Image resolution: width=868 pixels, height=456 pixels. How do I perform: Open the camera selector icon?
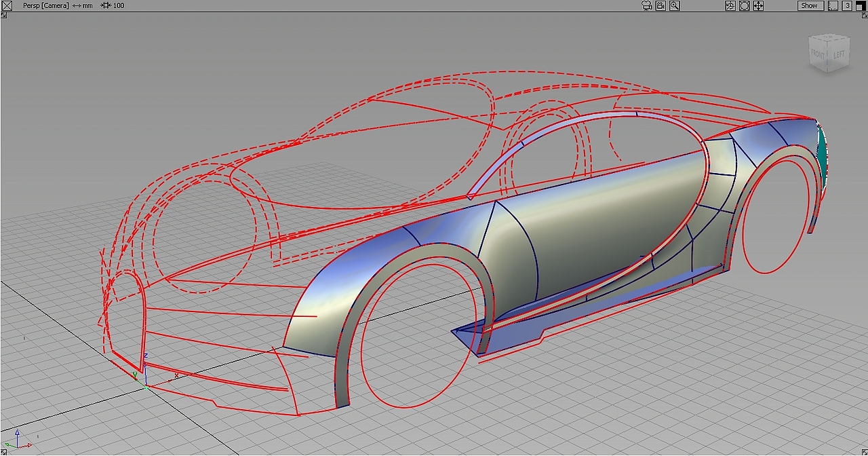click(646, 5)
